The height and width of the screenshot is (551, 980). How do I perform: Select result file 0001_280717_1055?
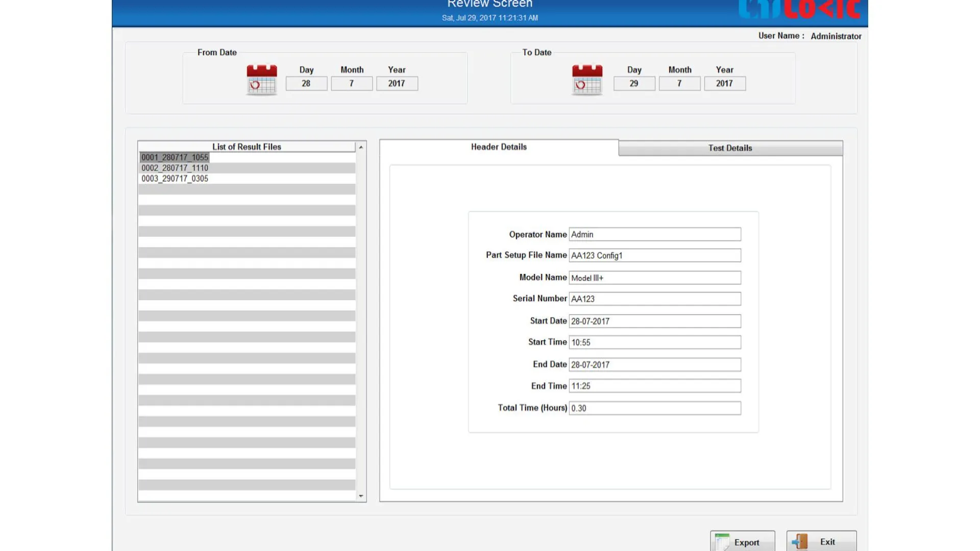pos(175,157)
